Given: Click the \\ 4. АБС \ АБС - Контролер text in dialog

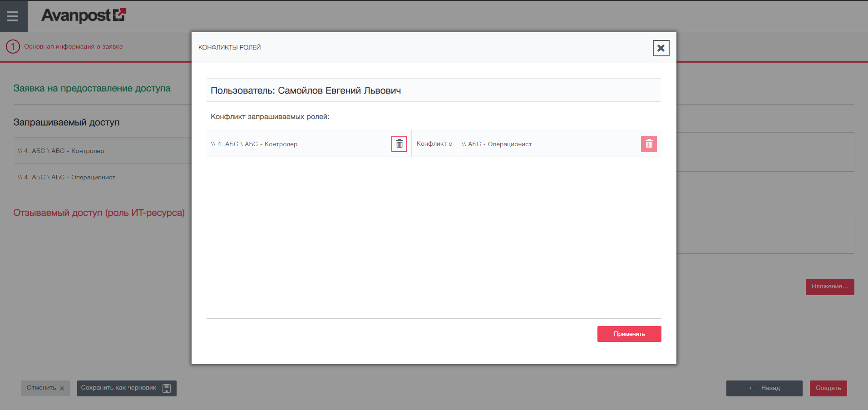Looking at the screenshot, I should [x=254, y=144].
